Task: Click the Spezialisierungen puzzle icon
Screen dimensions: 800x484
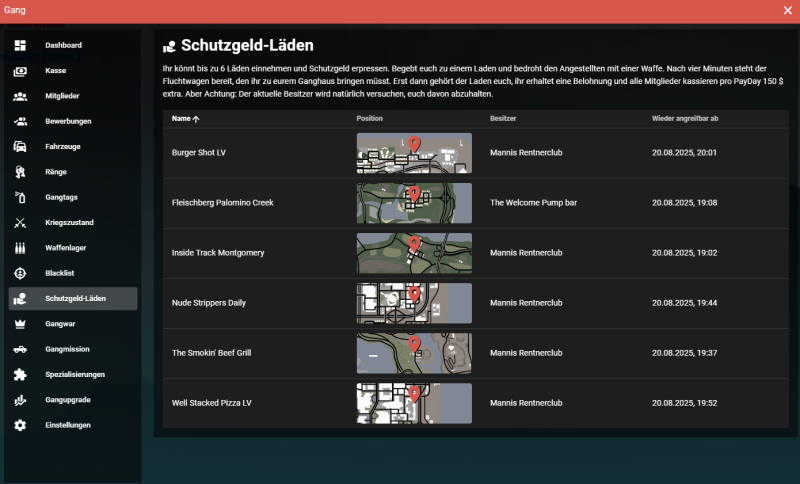Action: click(20, 375)
